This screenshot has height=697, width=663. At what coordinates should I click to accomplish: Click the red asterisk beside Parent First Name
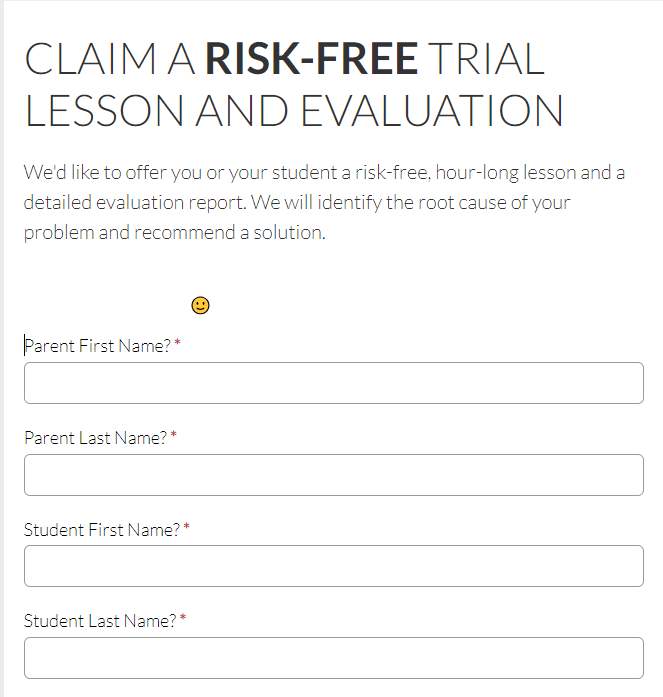[177, 342]
